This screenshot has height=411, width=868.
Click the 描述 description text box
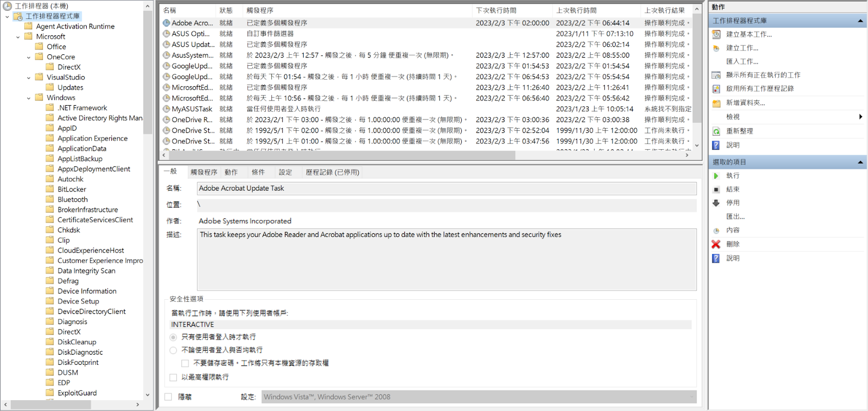click(446, 260)
